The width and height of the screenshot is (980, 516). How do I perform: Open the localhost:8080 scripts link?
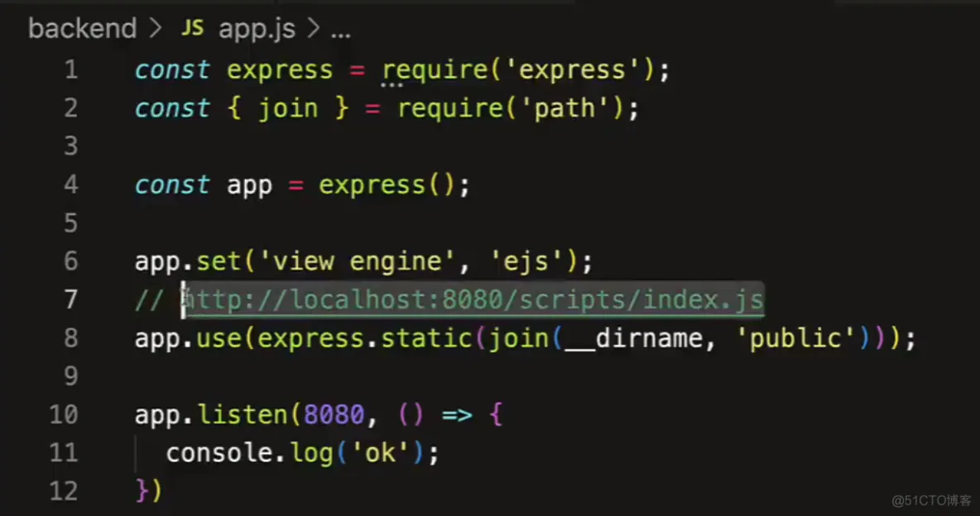click(x=473, y=299)
